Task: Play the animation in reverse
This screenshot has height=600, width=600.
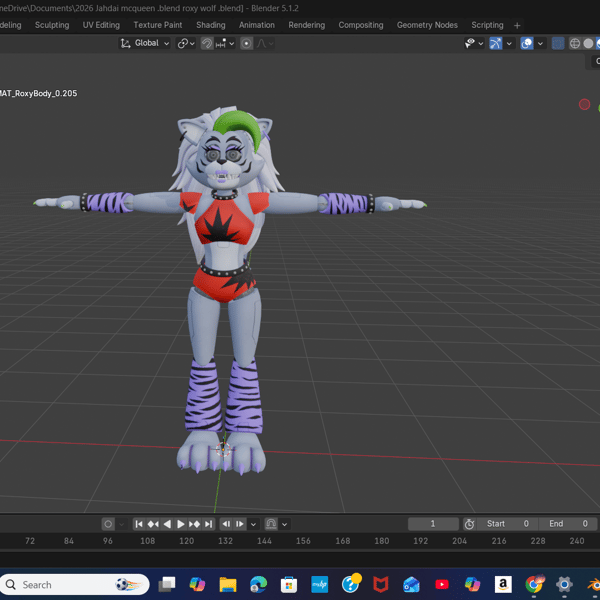Action: pos(167,524)
